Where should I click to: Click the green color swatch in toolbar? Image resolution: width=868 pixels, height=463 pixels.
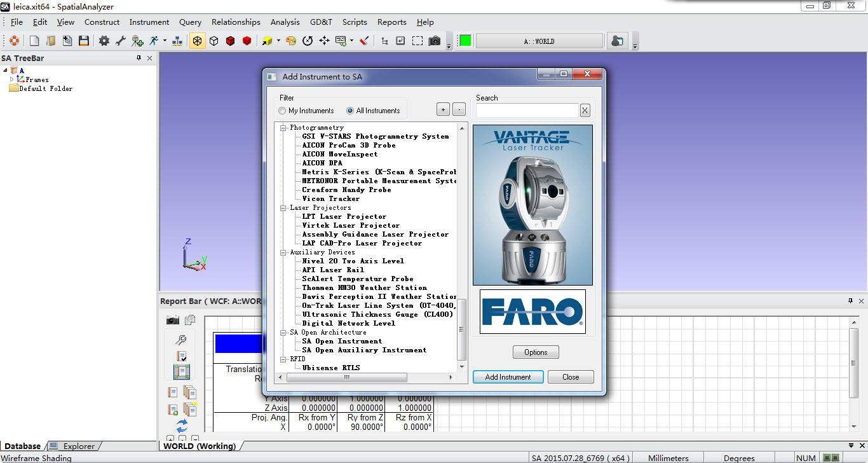pos(466,41)
